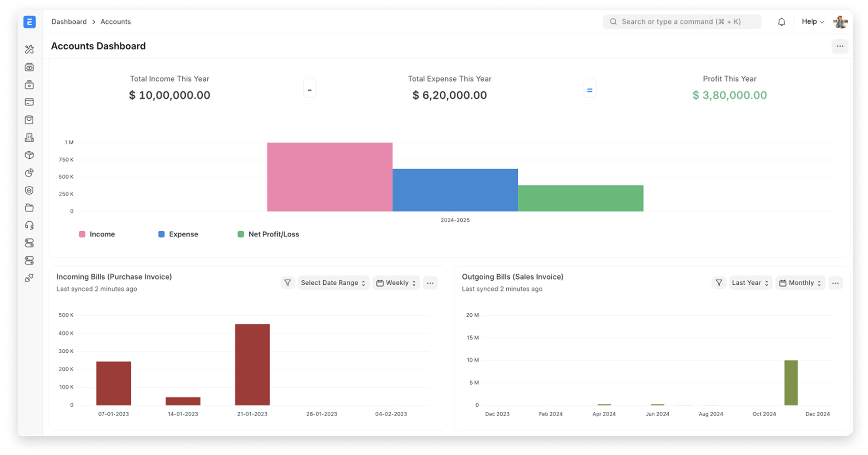
Task: Click the tall olive Outgoing Bills bar
Action: (x=791, y=383)
